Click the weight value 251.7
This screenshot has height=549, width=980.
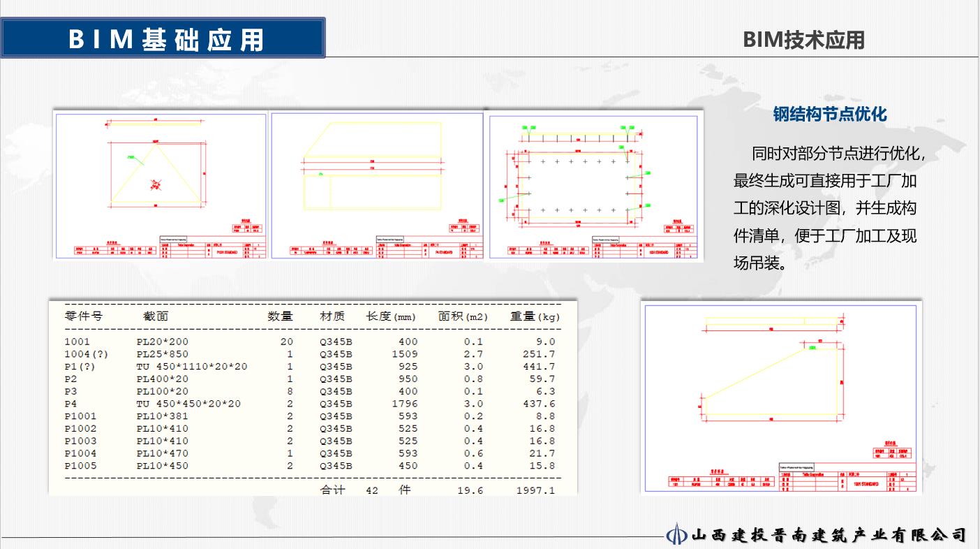click(x=540, y=354)
